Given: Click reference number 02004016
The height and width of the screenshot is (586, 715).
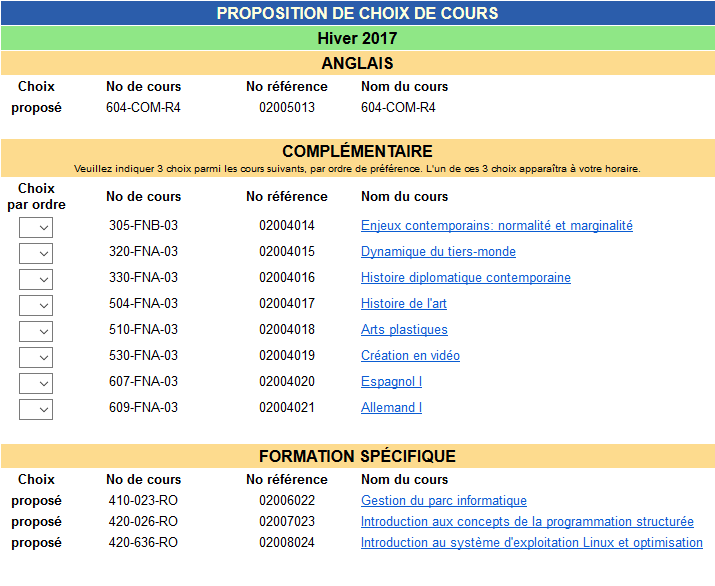Looking at the screenshot, I should pyautogui.click(x=287, y=278).
